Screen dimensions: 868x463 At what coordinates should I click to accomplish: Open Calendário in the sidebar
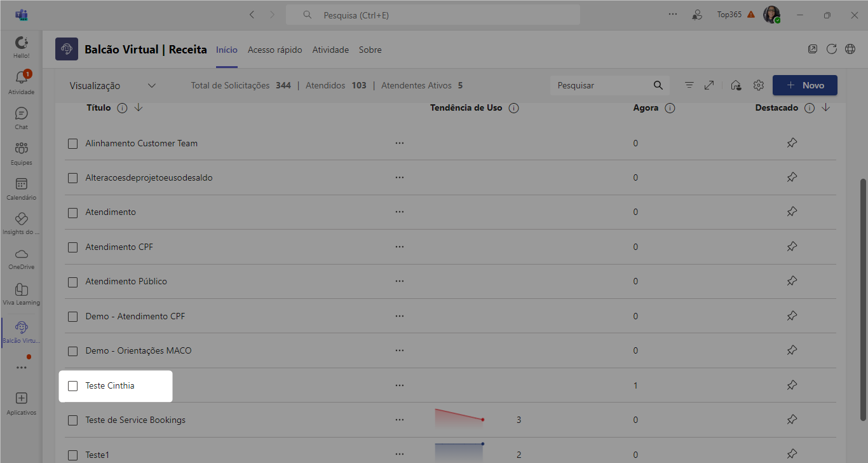21,188
